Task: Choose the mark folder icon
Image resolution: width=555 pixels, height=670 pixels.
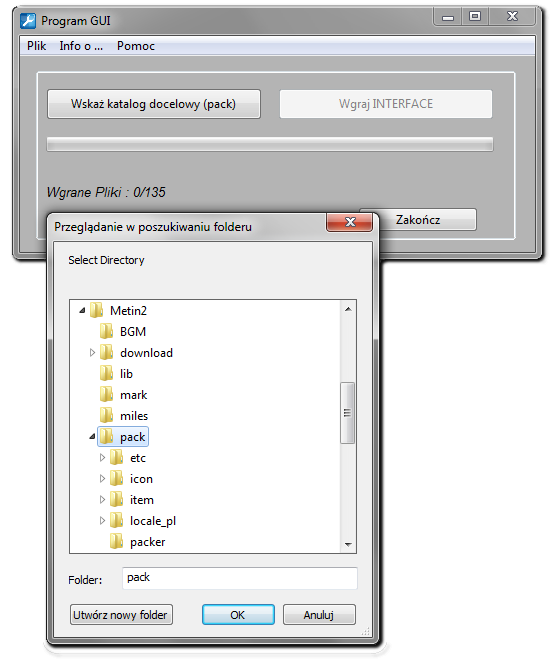Action: [x=106, y=394]
